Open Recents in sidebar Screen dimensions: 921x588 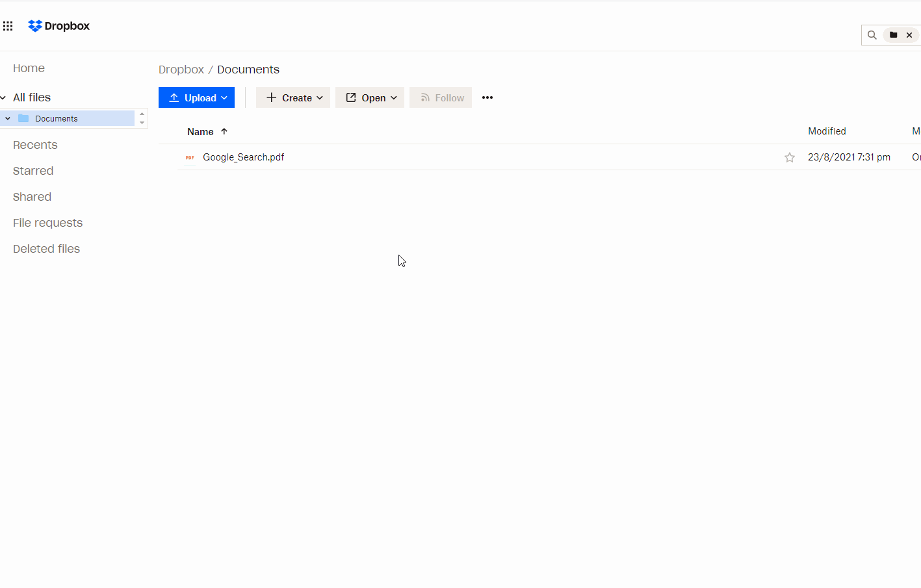35,145
